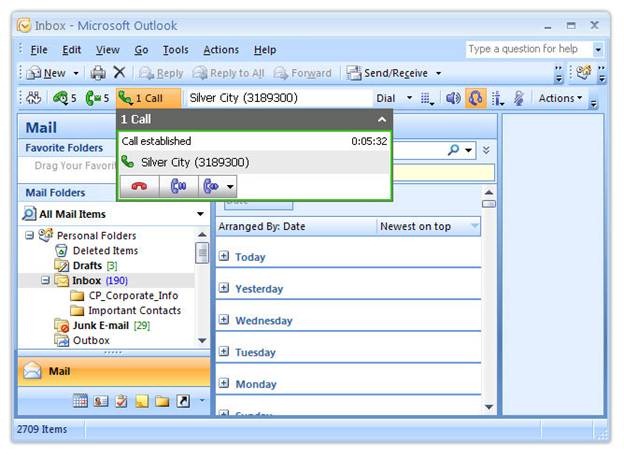The image size is (624, 459).
Task: Click the search magnifier icon
Action: click(453, 150)
